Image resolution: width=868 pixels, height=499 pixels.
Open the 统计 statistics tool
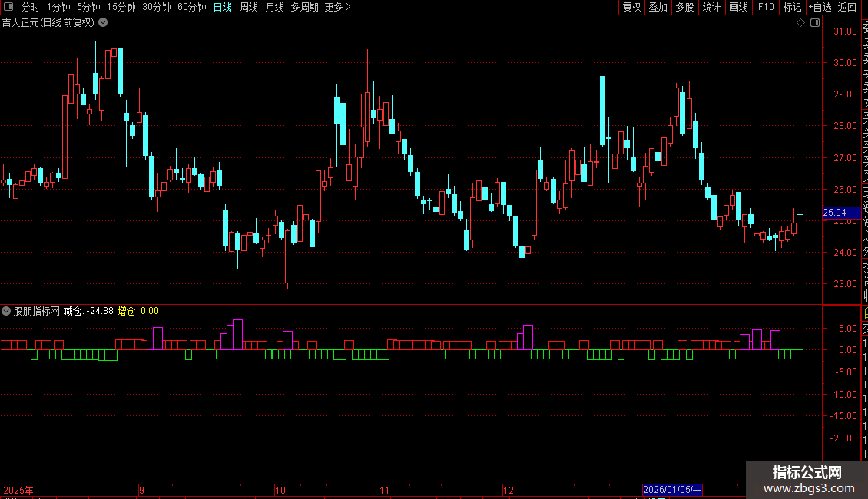(x=711, y=7)
